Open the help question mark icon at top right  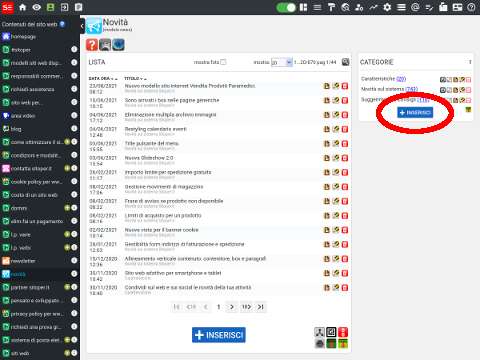point(471,7)
